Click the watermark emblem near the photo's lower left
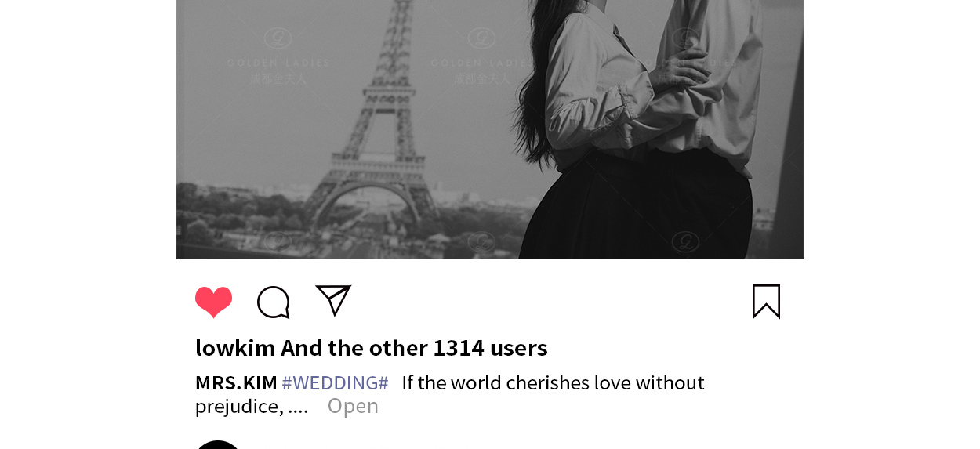 pos(278,241)
